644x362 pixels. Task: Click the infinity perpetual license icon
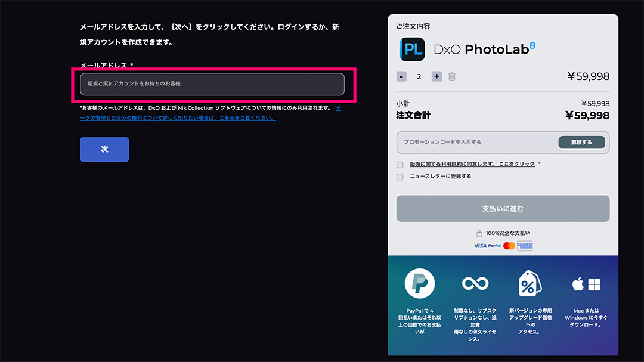[x=475, y=283]
